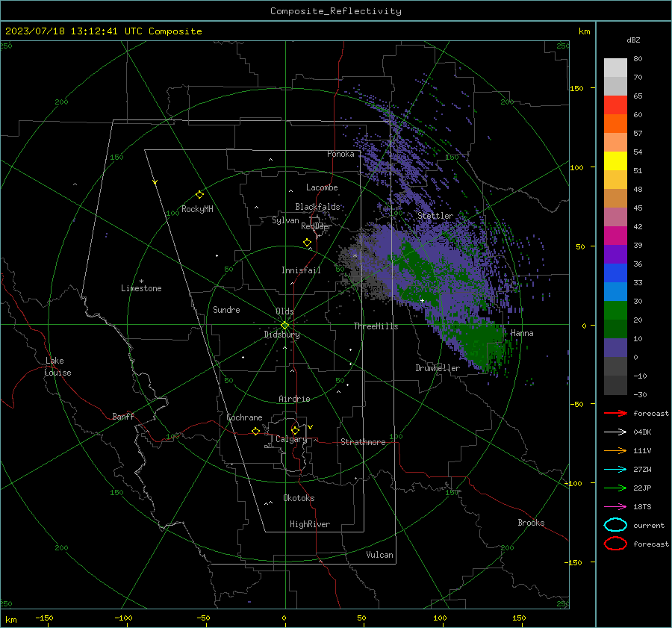The width and height of the screenshot is (672, 628).
Task: Click the orange 111V arrow icon
Action: pyautogui.click(x=615, y=450)
